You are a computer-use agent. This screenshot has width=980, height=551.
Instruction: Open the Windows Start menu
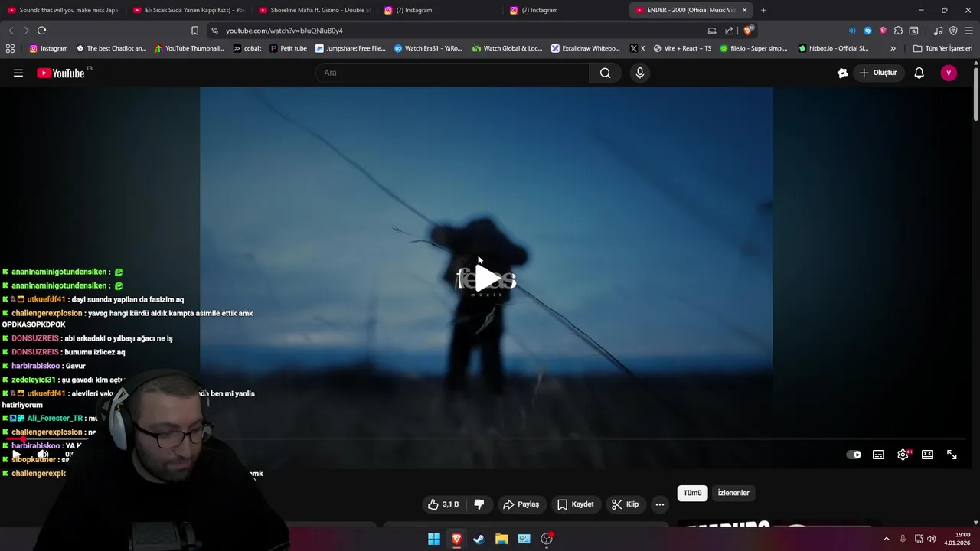click(x=434, y=539)
